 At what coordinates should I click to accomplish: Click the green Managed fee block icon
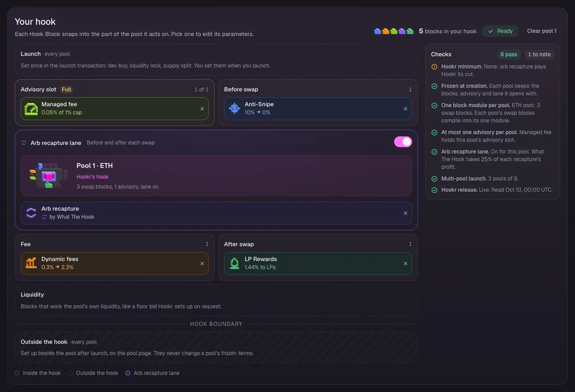click(x=31, y=108)
